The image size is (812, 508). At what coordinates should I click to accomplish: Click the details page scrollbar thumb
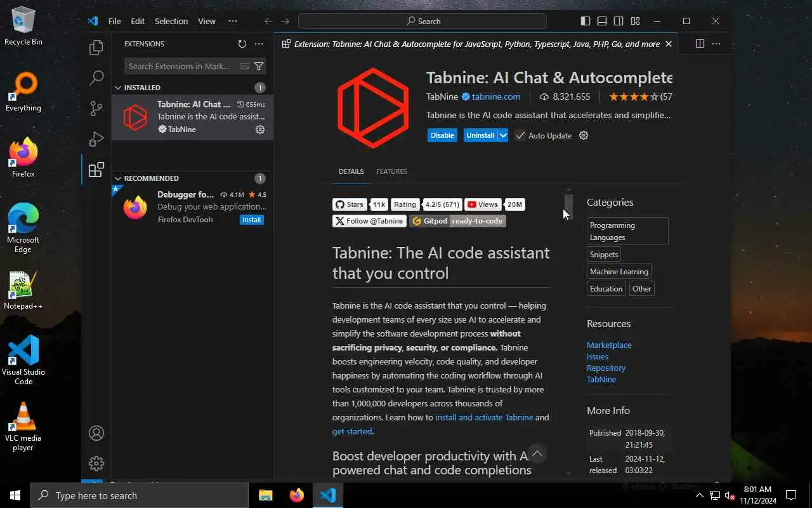pyautogui.click(x=568, y=206)
